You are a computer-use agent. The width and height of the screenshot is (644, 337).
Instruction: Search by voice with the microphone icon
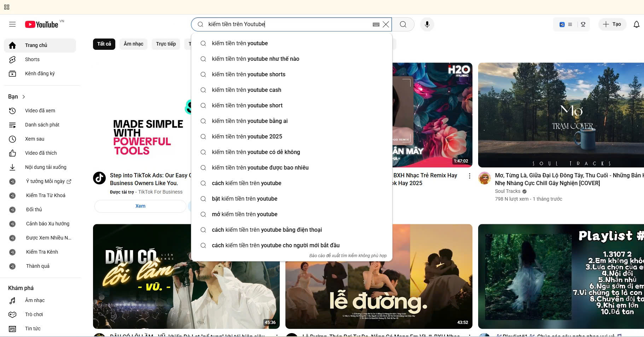click(x=427, y=24)
